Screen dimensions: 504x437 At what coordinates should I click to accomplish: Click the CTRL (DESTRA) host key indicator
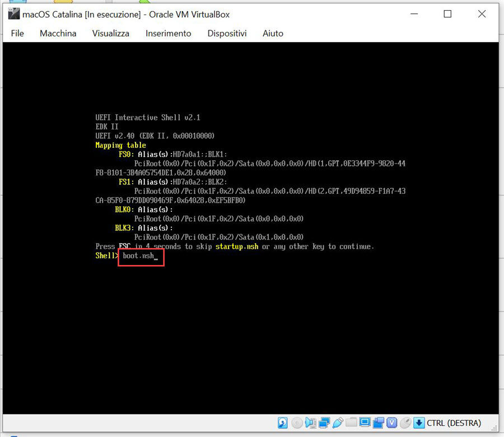tap(455, 423)
